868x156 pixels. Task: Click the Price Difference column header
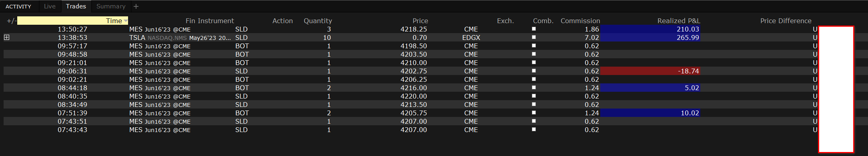[786, 21]
